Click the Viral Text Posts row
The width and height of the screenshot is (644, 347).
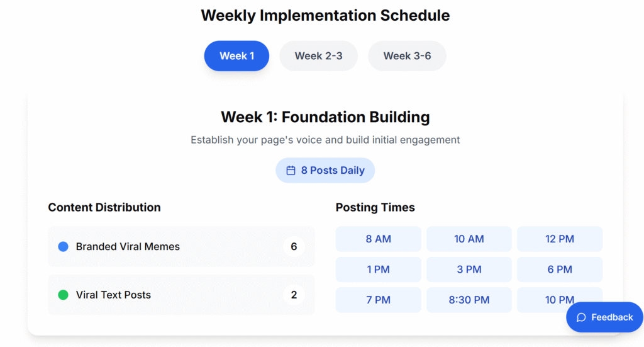[x=181, y=295]
